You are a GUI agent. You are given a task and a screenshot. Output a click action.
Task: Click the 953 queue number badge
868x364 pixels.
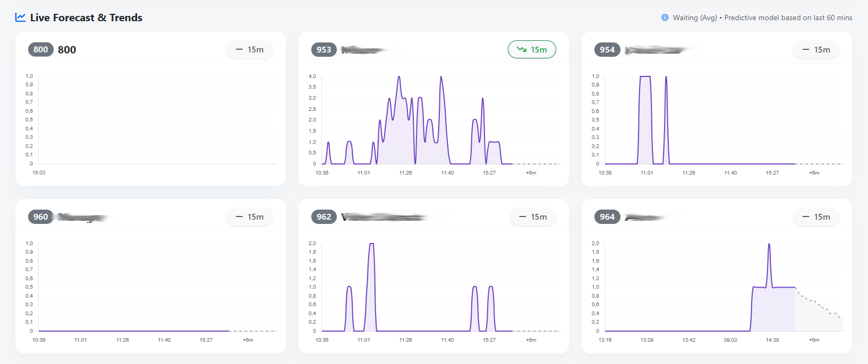[324, 49]
